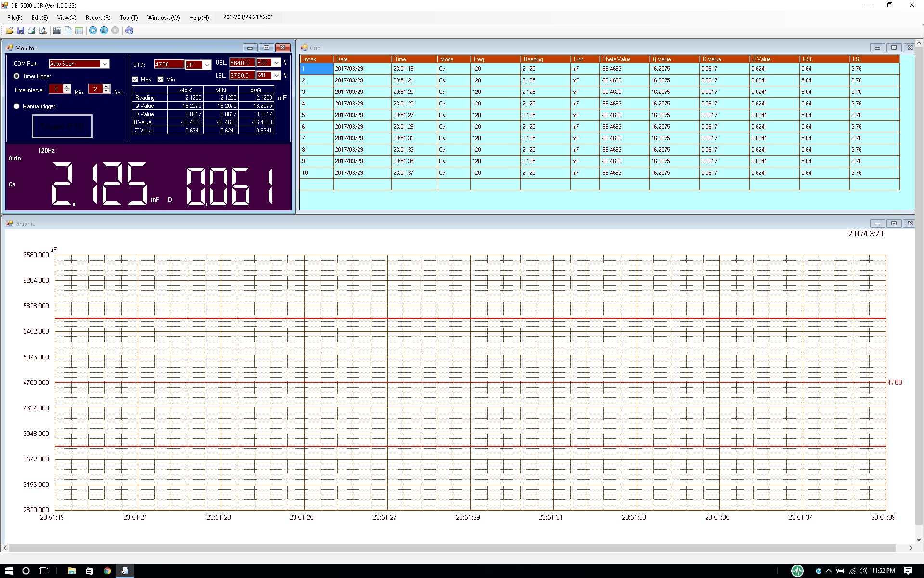Show hidden system tray icons chevron
This screenshot has height=578, width=924.
[x=828, y=571]
